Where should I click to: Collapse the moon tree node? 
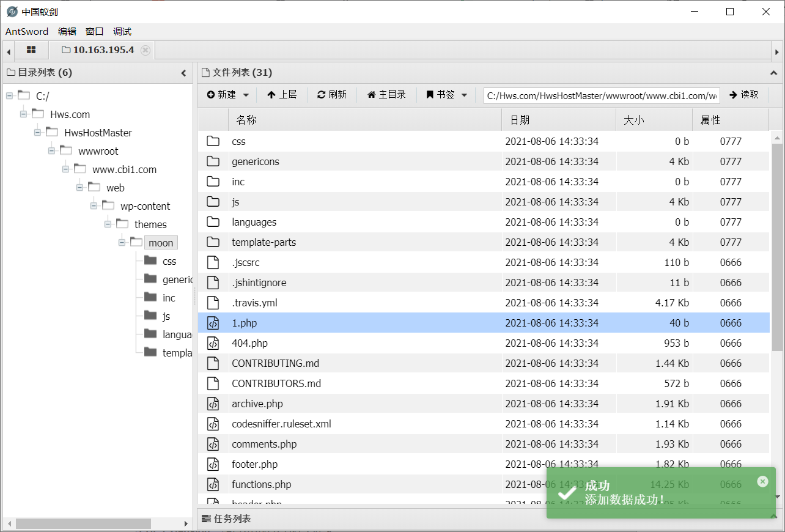click(x=122, y=243)
